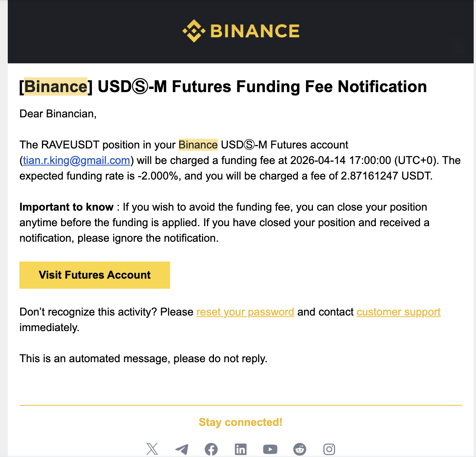Click the 'Stay connected!' footer text
This screenshot has height=457, width=476.
(240, 422)
